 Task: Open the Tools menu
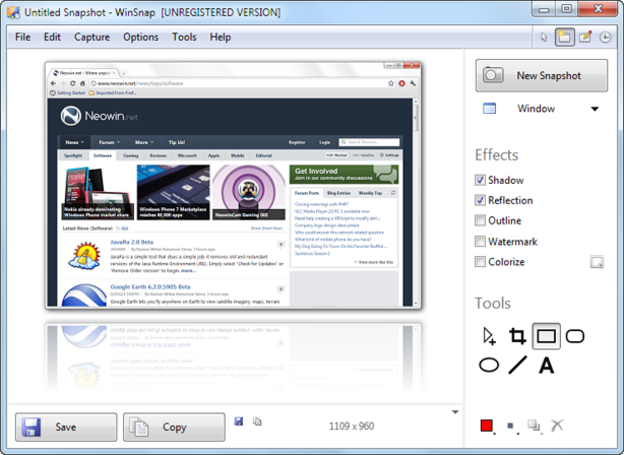point(184,37)
